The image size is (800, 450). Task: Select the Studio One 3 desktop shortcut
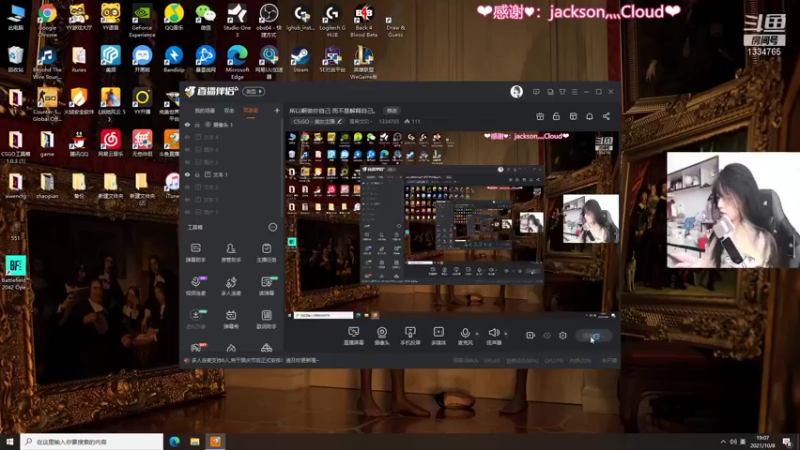(x=237, y=20)
